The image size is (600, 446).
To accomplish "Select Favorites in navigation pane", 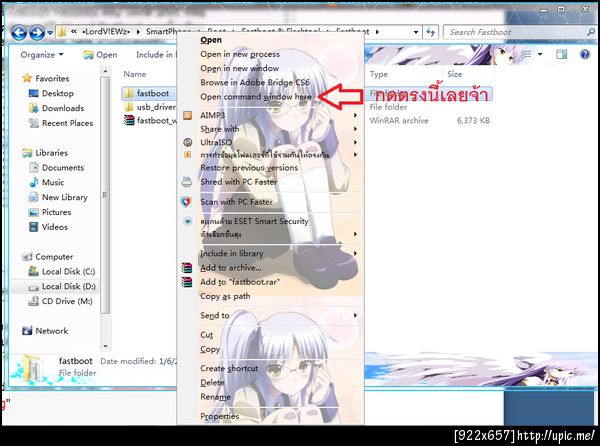I will coord(46,78).
